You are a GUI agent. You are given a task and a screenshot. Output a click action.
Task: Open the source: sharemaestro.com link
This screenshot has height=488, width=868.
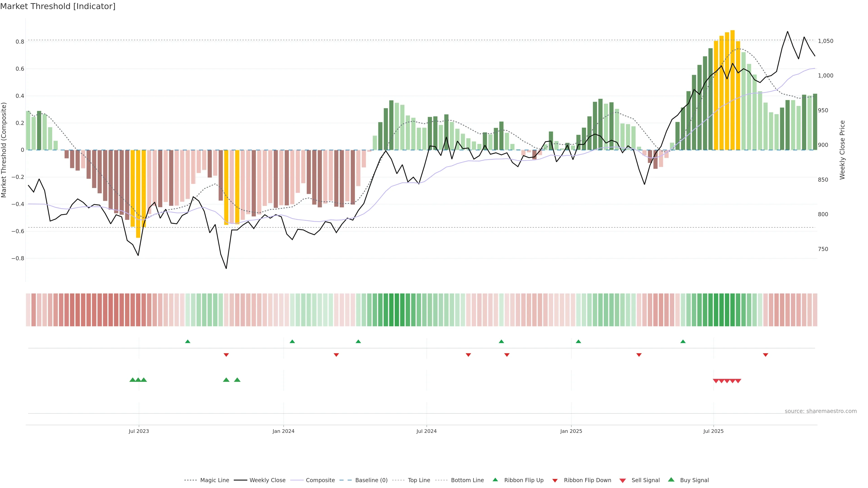tap(821, 411)
